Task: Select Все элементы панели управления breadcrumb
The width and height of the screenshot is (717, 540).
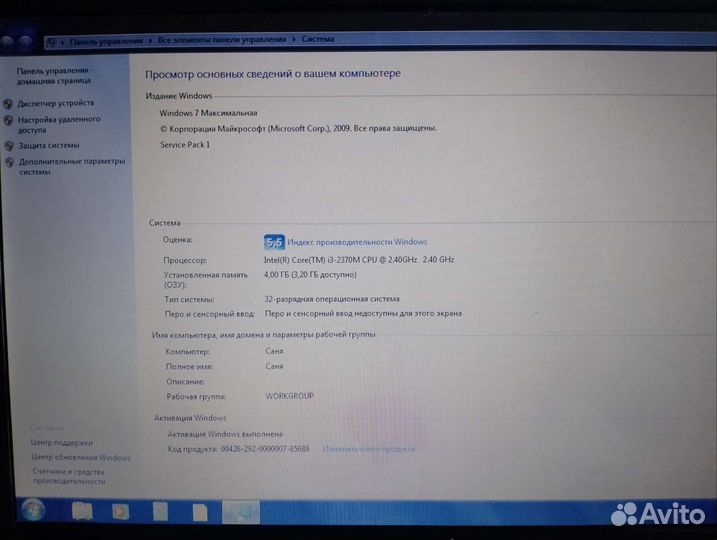Action: [x=222, y=40]
